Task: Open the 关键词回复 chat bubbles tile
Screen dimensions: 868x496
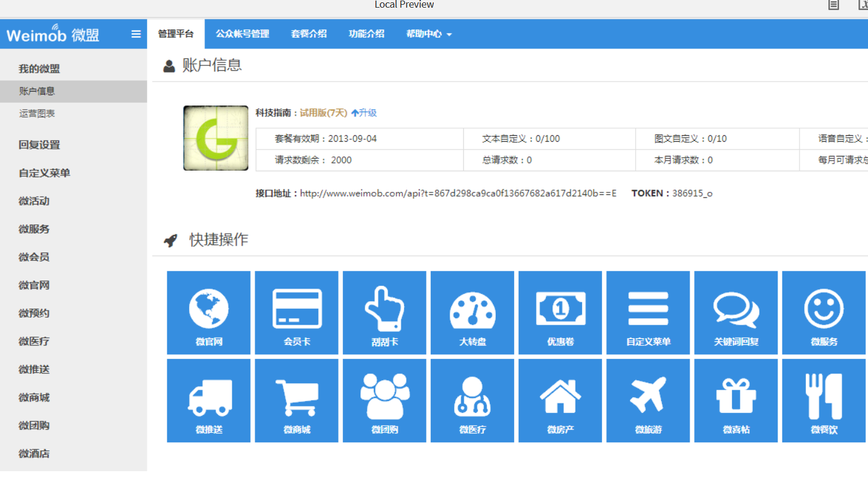Action: point(736,313)
